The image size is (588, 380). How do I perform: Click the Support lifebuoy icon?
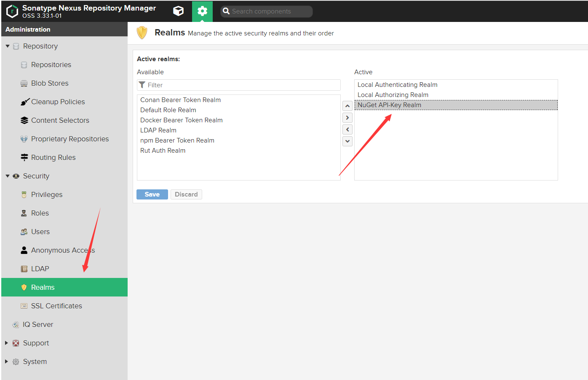16,343
